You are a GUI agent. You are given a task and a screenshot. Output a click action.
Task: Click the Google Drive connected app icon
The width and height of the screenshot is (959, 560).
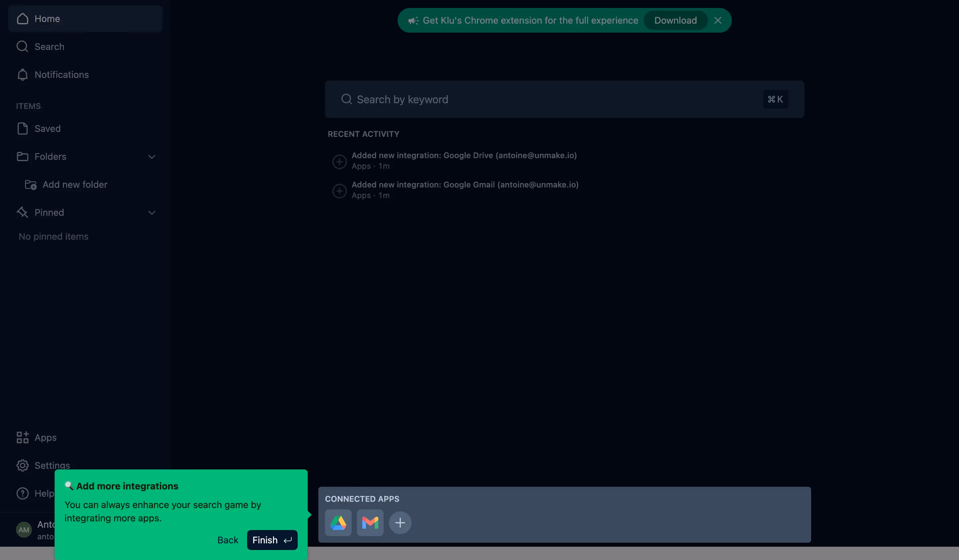click(x=338, y=523)
